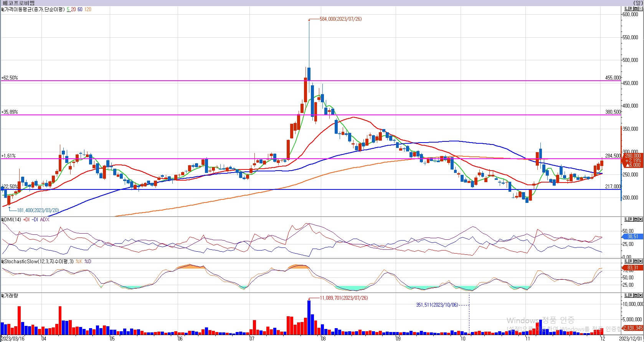
Task: Click the Stochastic current value 83.31 tag
Action: pyautogui.click(x=632, y=268)
